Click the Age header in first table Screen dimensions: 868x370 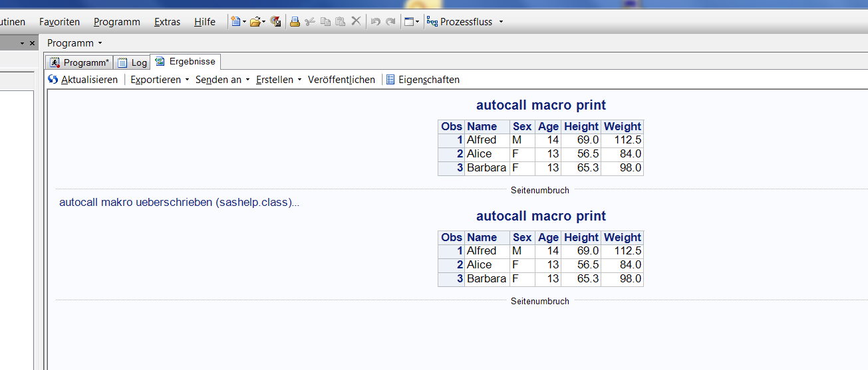[548, 126]
